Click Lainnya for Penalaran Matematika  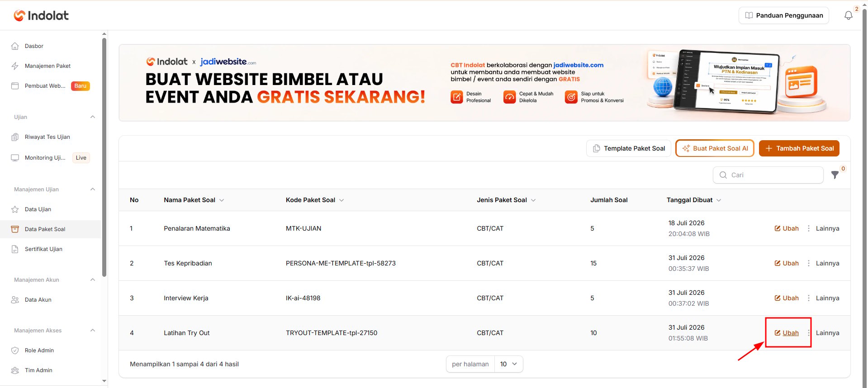(x=827, y=228)
